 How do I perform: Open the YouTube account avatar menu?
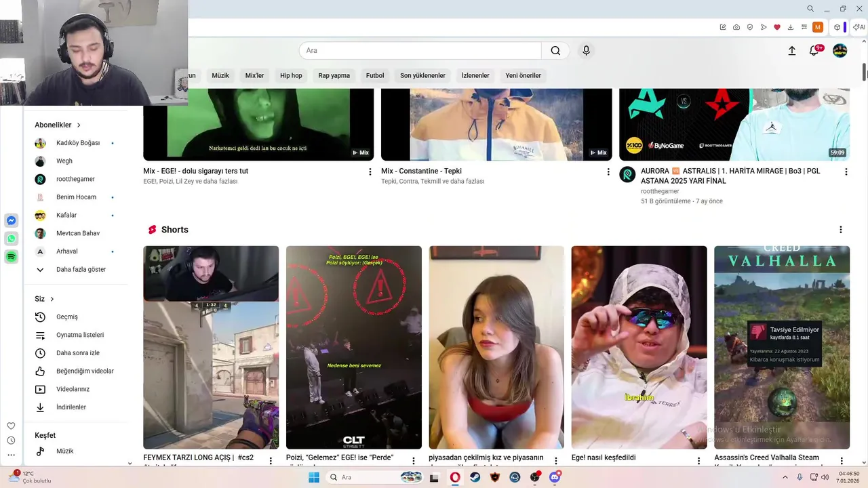[x=840, y=50]
